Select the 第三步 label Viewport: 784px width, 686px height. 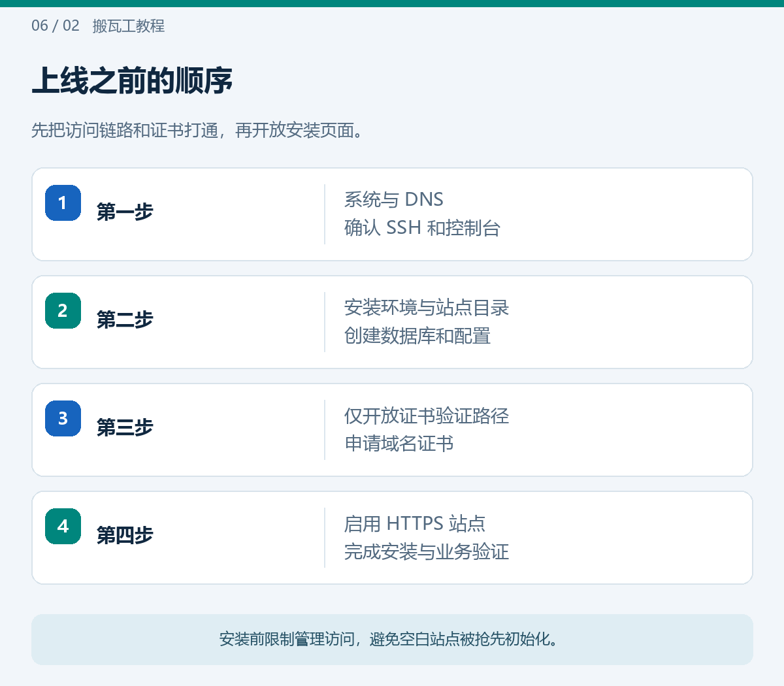pyautogui.click(x=125, y=427)
